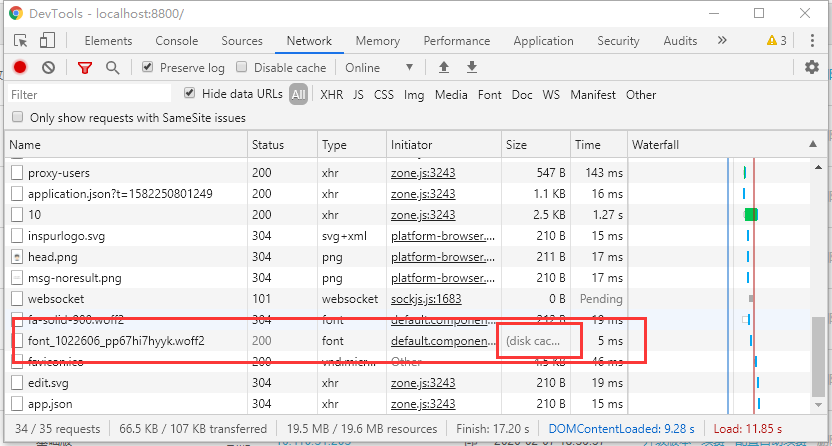Sort by Name column header
The height and width of the screenshot is (446, 832).
tap(126, 144)
